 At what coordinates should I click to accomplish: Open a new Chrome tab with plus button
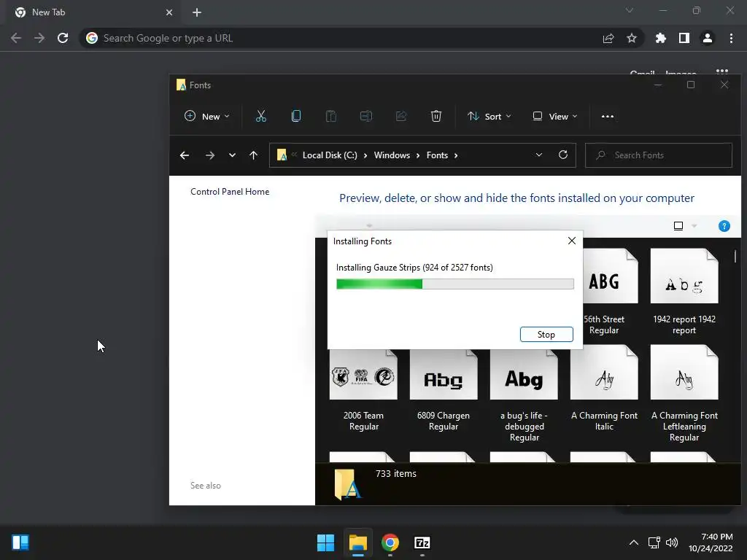coord(197,12)
